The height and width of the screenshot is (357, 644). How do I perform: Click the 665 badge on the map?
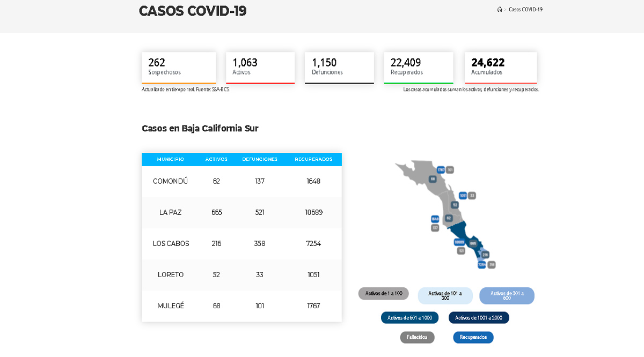[x=473, y=243]
